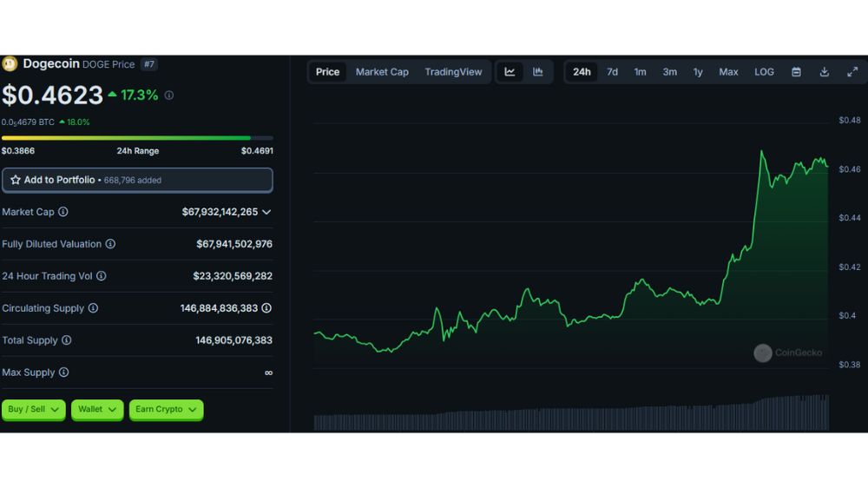Click the 24h Range price bar
The height and width of the screenshot is (488, 868).
click(x=137, y=137)
